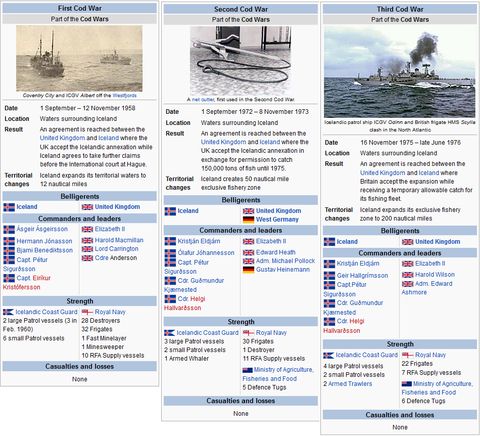Screen dimensions: 480x436
Task: Open the Westfjords link in First Cod War caption
Action: [124, 96]
